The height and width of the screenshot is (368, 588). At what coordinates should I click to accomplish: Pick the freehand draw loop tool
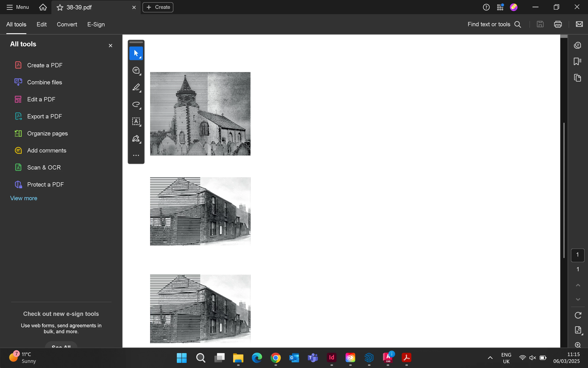pos(136,105)
